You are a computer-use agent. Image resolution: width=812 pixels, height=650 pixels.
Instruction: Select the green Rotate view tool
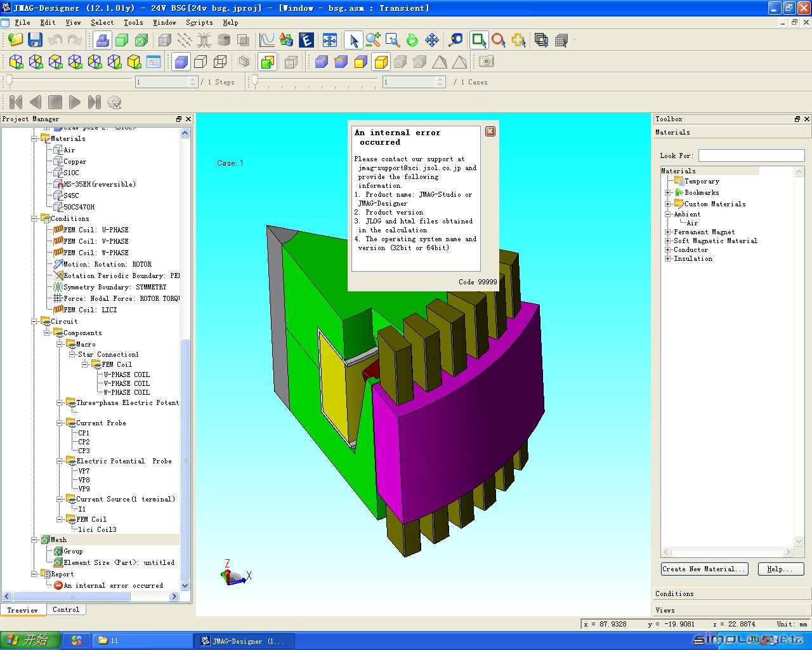(412, 40)
